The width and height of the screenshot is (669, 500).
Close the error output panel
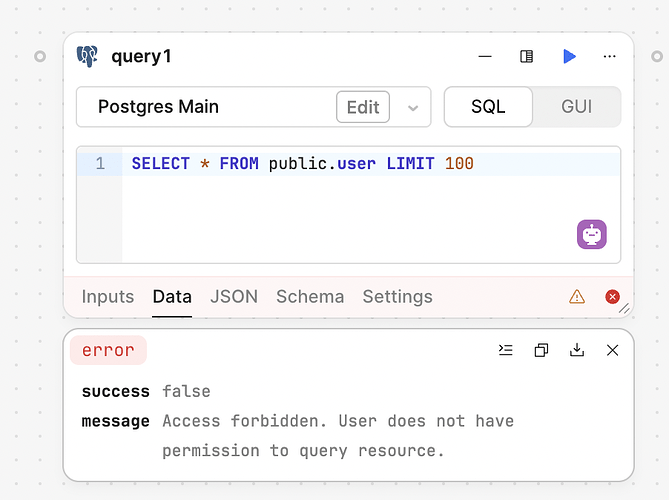(x=613, y=350)
